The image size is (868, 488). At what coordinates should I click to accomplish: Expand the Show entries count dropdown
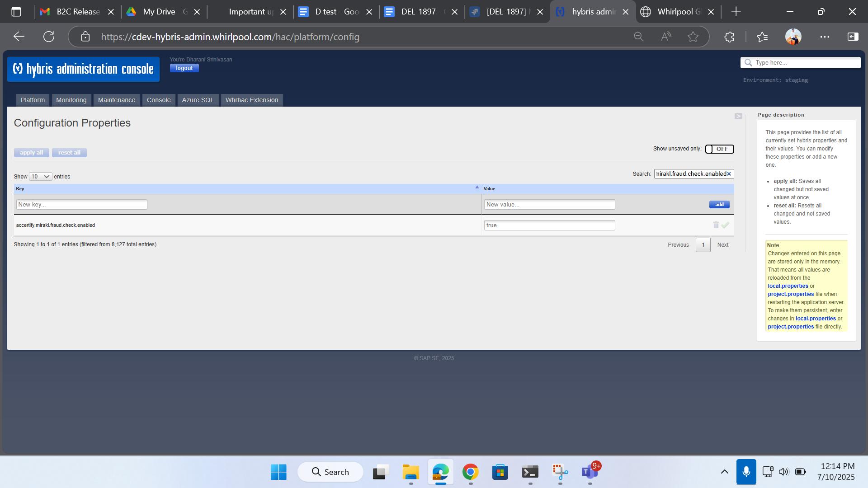[x=40, y=177]
